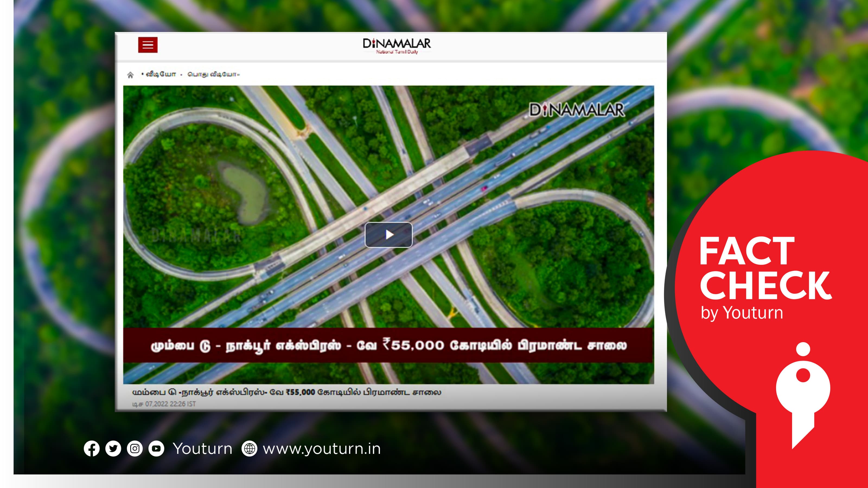Go to the home breadcrumb icon
Viewport: 868px width, 488px height.
click(x=130, y=75)
